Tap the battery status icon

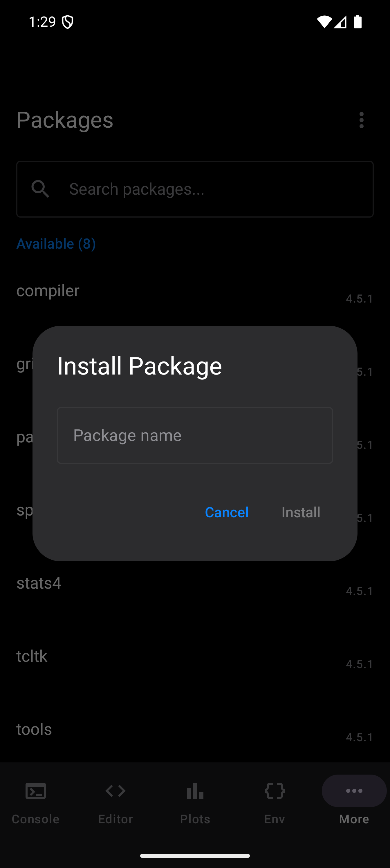pos(358,22)
